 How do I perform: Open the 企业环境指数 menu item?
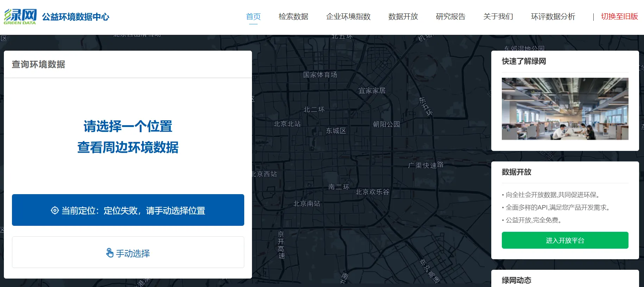coord(348,17)
